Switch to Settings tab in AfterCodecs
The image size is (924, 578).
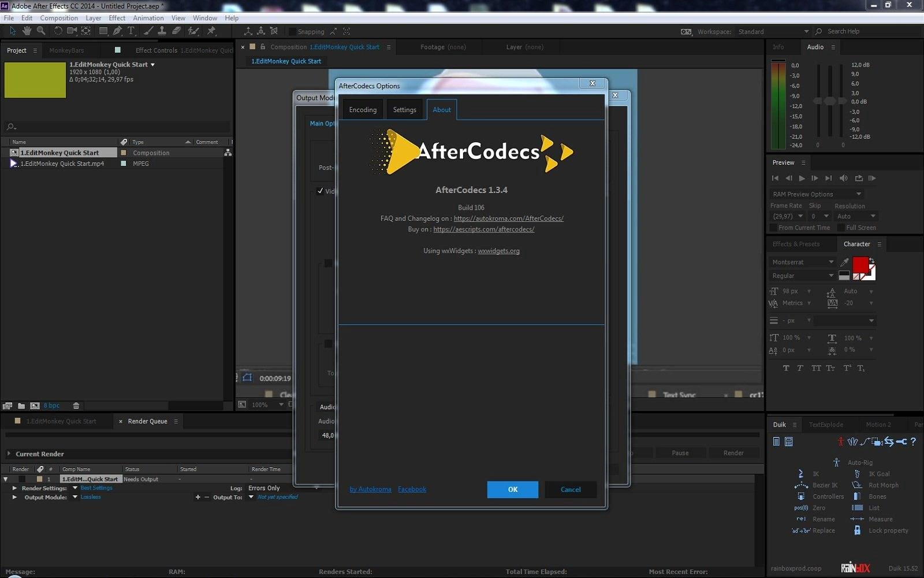pyautogui.click(x=404, y=110)
